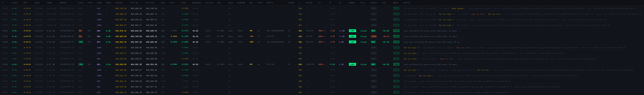
Task: Click the MARKET column header
Action: [64, 3]
